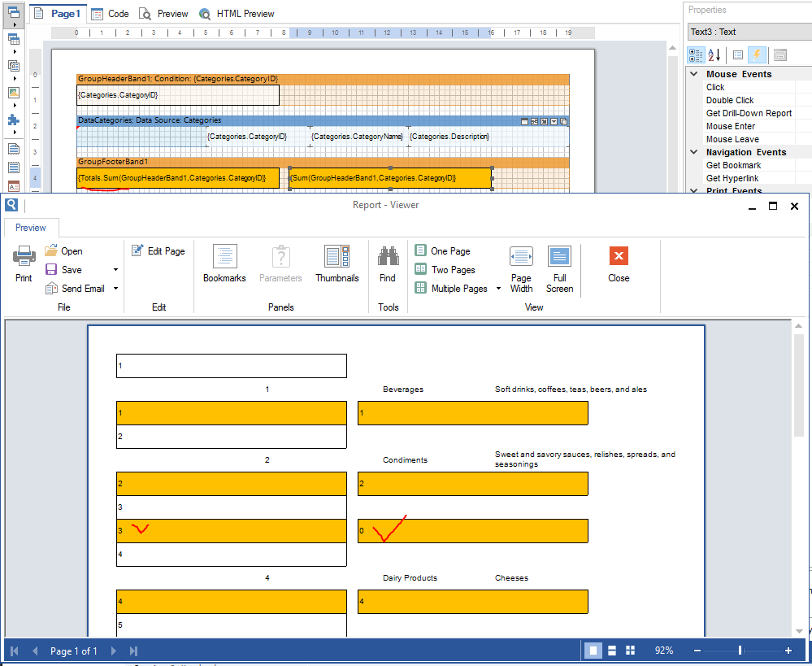This screenshot has width=812, height=666.
Task: Click the Save icon in the File group
Action: click(x=51, y=269)
